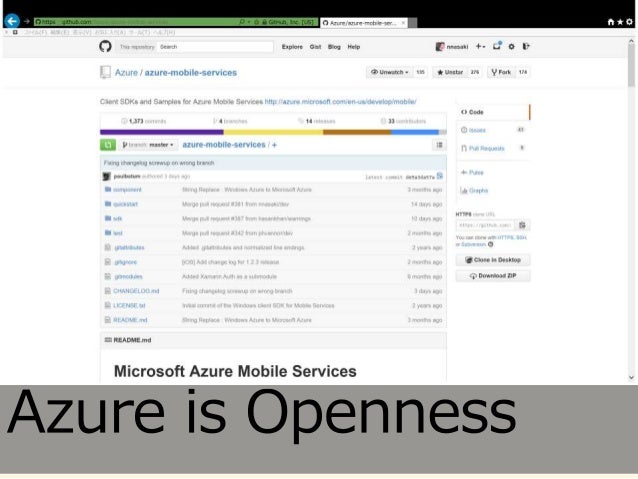638x479 pixels.
Task: Select the Code sidebar tab
Action: [493, 112]
